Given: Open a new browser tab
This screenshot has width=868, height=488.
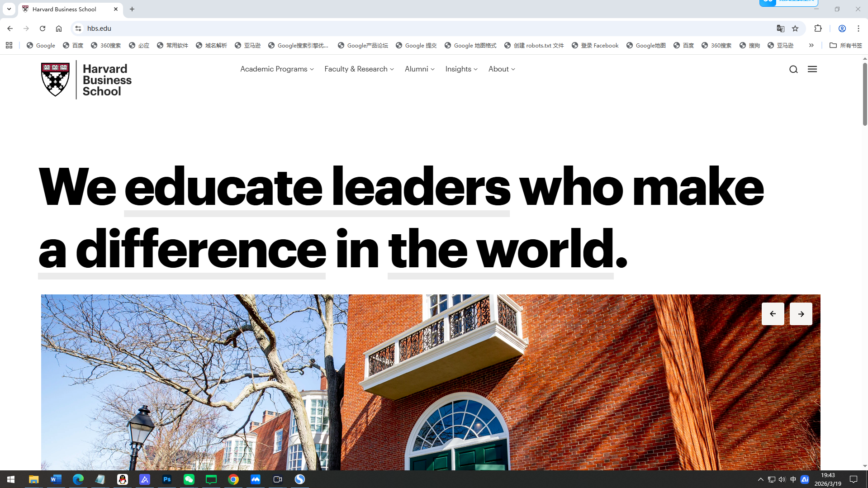Looking at the screenshot, I should (x=132, y=9).
